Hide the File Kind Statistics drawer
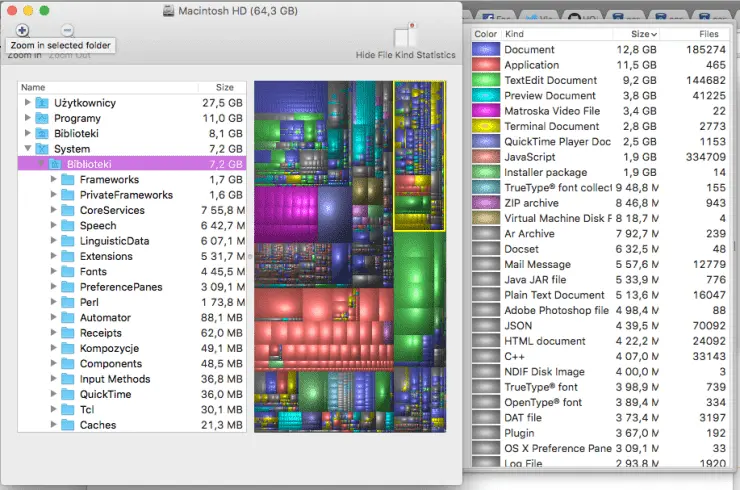Screen dimensions: 740x490 (x=406, y=38)
